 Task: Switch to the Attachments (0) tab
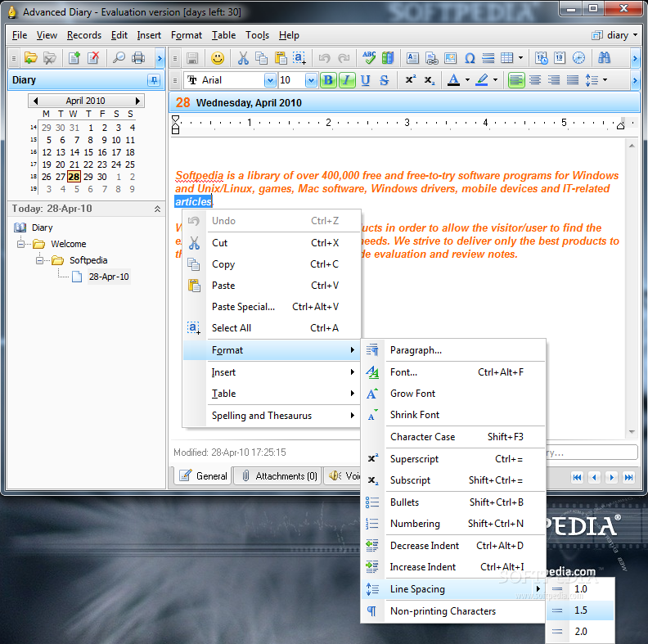pyautogui.click(x=277, y=475)
